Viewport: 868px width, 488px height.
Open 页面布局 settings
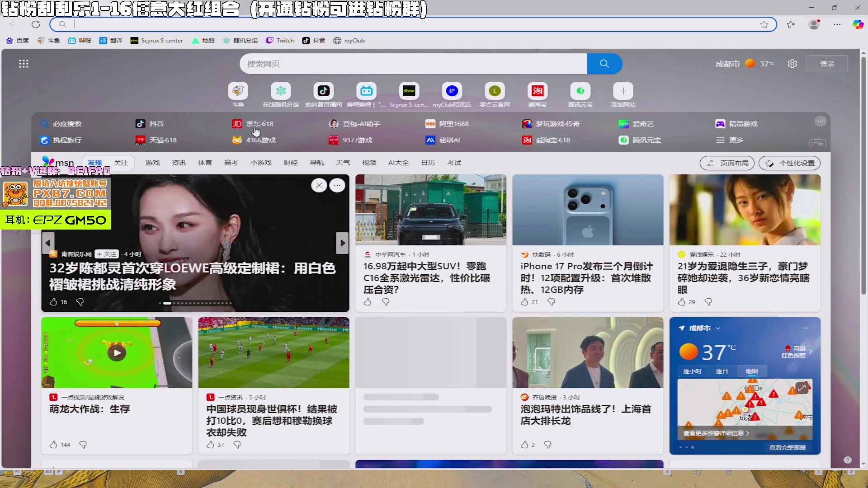(727, 163)
